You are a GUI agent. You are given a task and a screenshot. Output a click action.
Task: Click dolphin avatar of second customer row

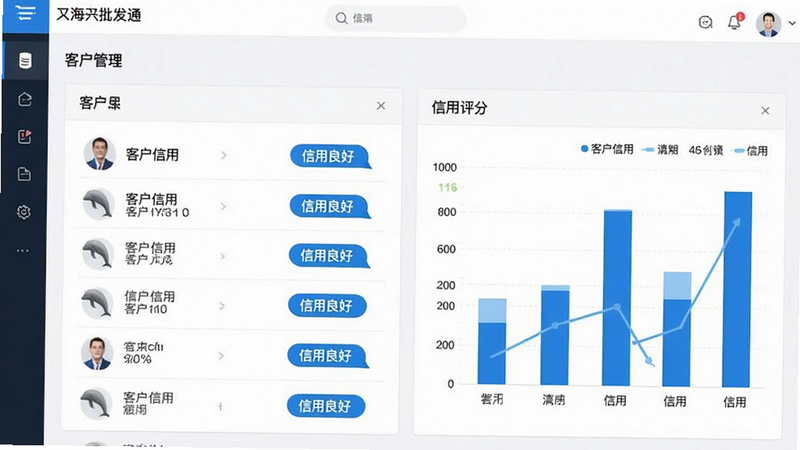pyautogui.click(x=98, y=204)
